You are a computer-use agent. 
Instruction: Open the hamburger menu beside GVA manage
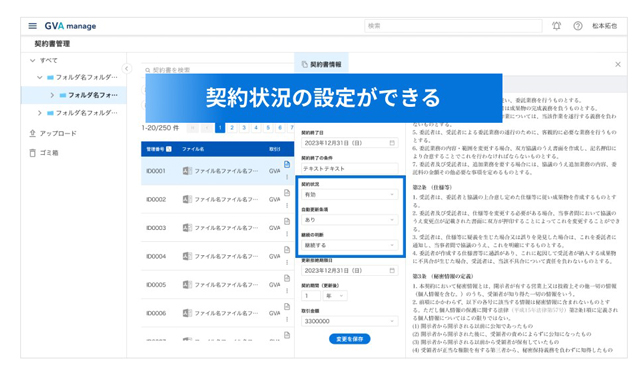point(33,26)
